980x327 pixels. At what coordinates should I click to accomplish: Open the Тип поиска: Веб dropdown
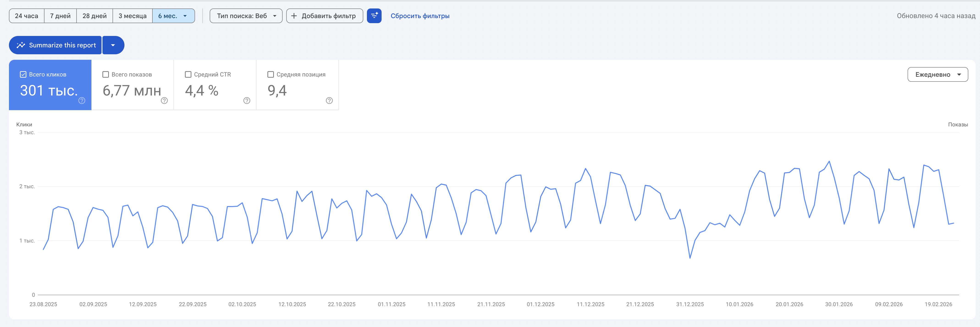coord(246,16)
